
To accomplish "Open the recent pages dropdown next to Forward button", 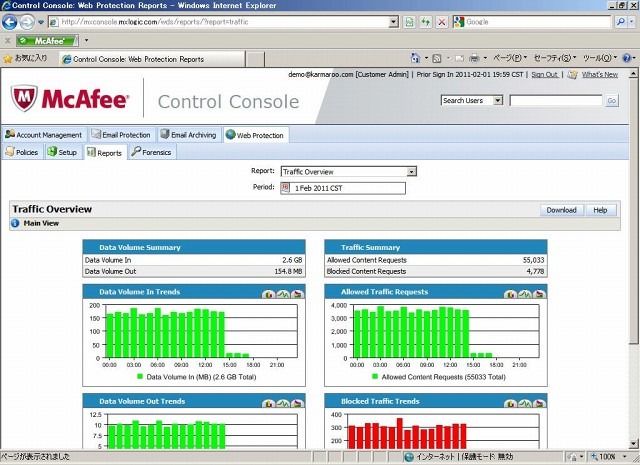I will 41,22.
